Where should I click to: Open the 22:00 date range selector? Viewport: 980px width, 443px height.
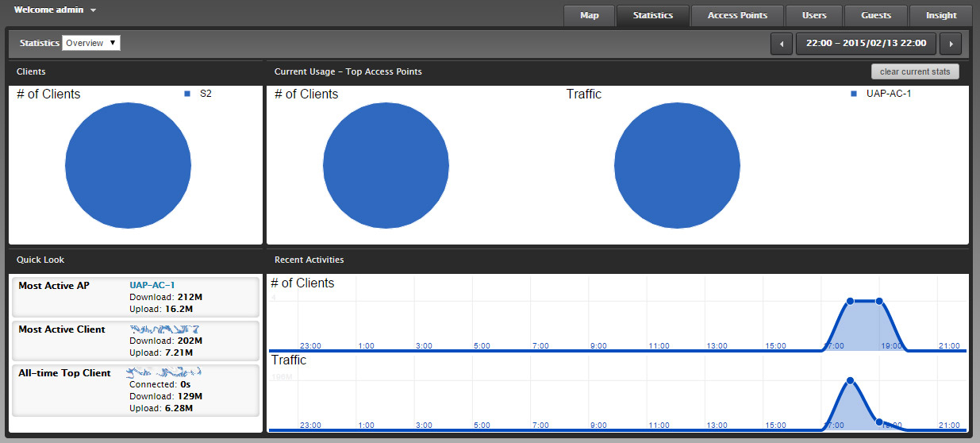coord(866,44)
